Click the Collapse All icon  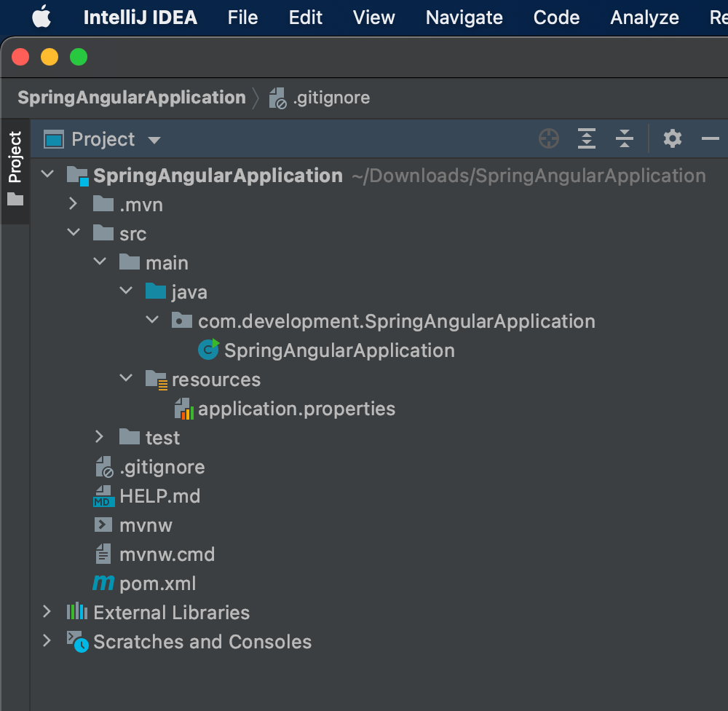click(625, 138)
